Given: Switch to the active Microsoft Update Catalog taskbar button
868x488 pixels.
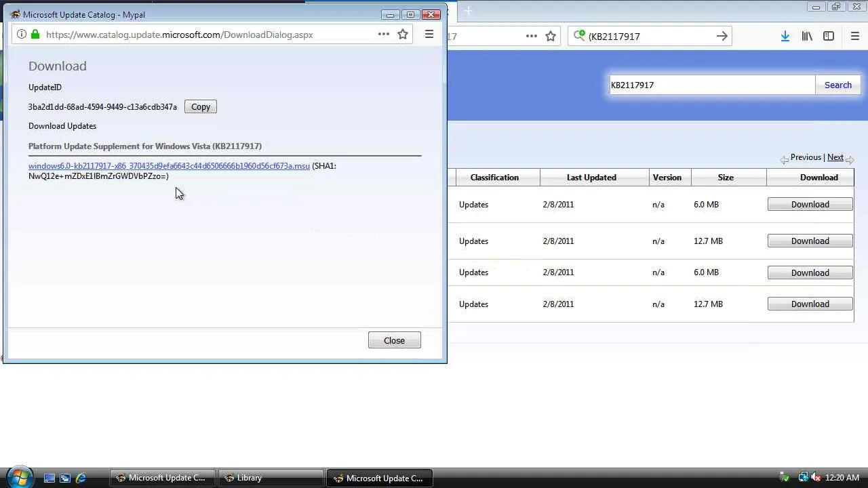Looking at the screenshot, I should [380, 478].
